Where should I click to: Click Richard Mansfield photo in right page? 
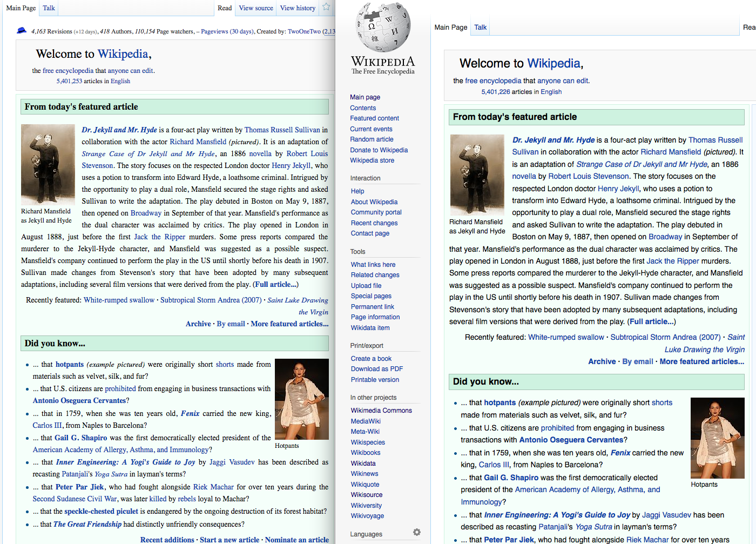pyautogui.click(x=477, y=175)
